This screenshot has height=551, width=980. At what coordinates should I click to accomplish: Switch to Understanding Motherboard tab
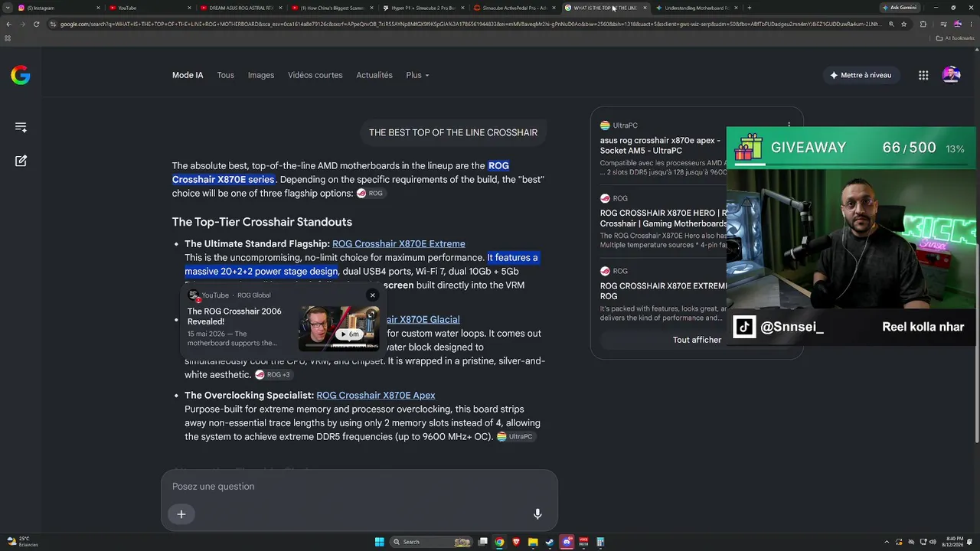[x=697, y=8]
